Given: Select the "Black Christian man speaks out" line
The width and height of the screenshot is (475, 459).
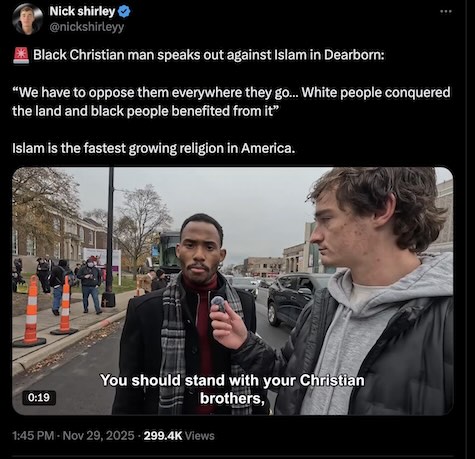Looking at the screenshot, I should [209, 55].
